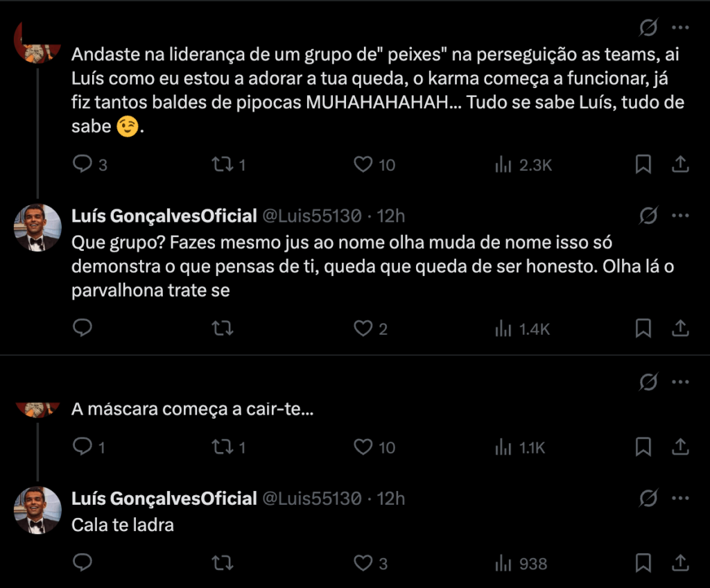Bookmark the first tweet about 'peixes'
This screenshot has height=588, width=710.
[x=643, y=164]
